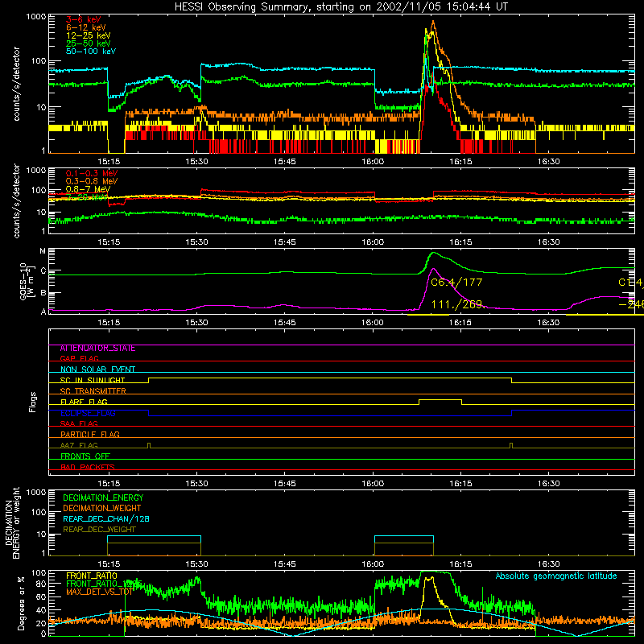Select the ECLIPSE_FLAG label

coord(88,413)
